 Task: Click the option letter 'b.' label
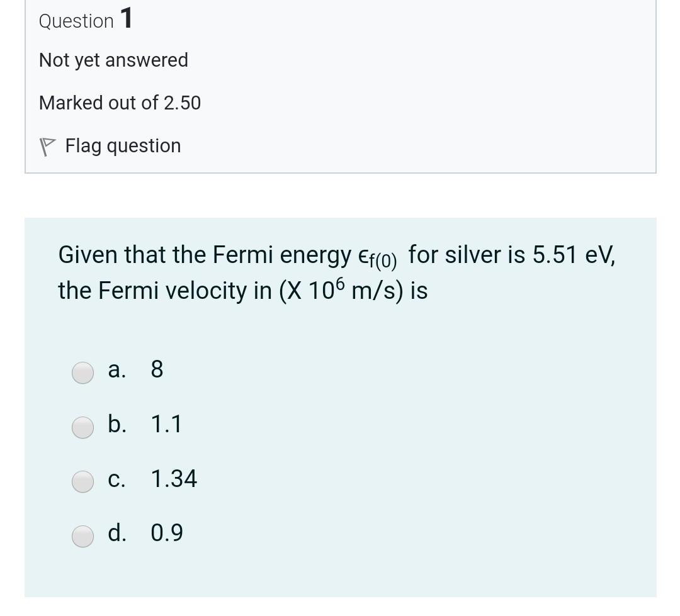[117, 423]
